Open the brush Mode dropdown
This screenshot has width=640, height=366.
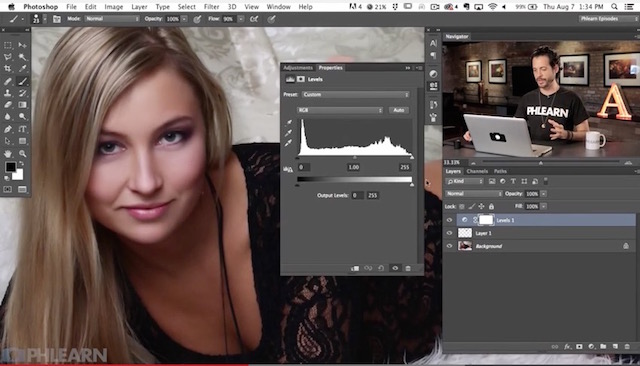pyautogui.click(x=111, y=19)
